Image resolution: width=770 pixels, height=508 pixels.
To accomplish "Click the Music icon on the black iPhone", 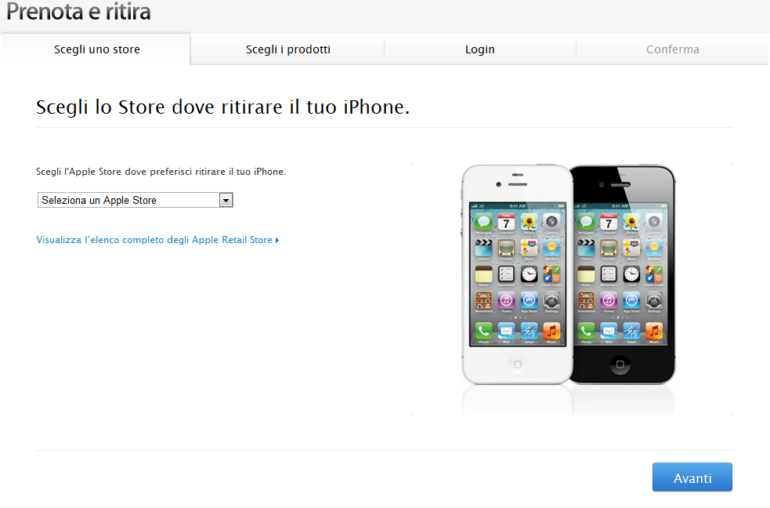I will (x=654, y=330).
